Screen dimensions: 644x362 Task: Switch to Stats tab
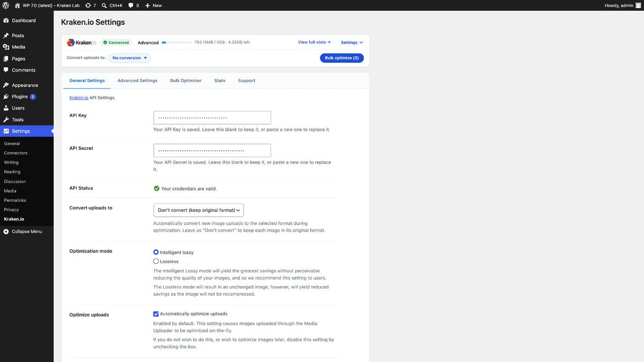click(x=219, y=80)
